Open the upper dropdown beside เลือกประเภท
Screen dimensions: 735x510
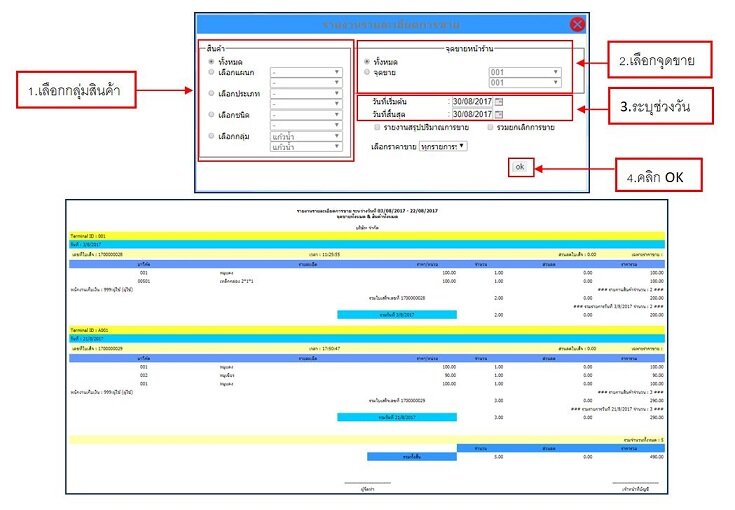pos(306,93)
